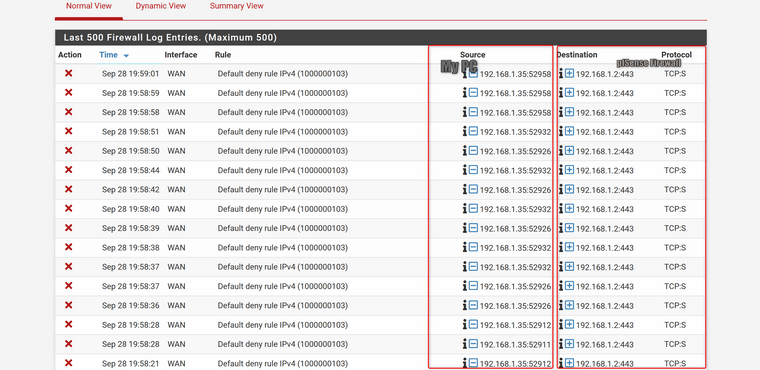Show destination info for the 19:58:36 entry
The width and height of the screenshot is (760, 370).
[561, 306]
